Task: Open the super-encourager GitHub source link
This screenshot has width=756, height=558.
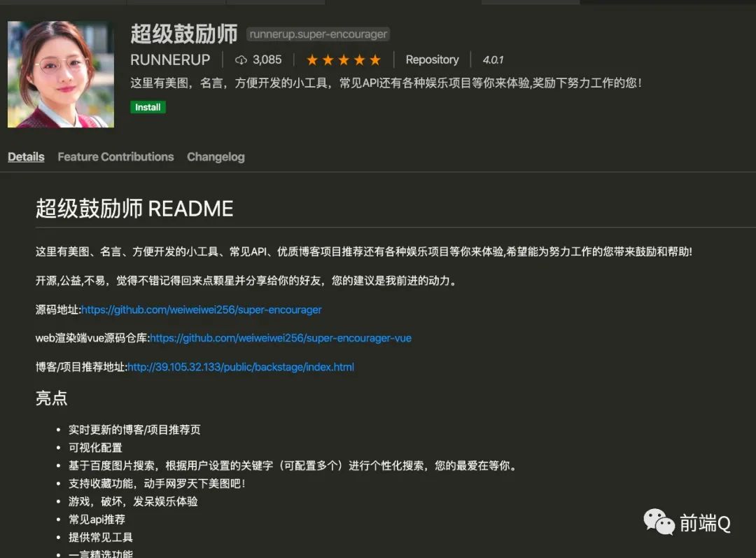Action: (202, 309)
